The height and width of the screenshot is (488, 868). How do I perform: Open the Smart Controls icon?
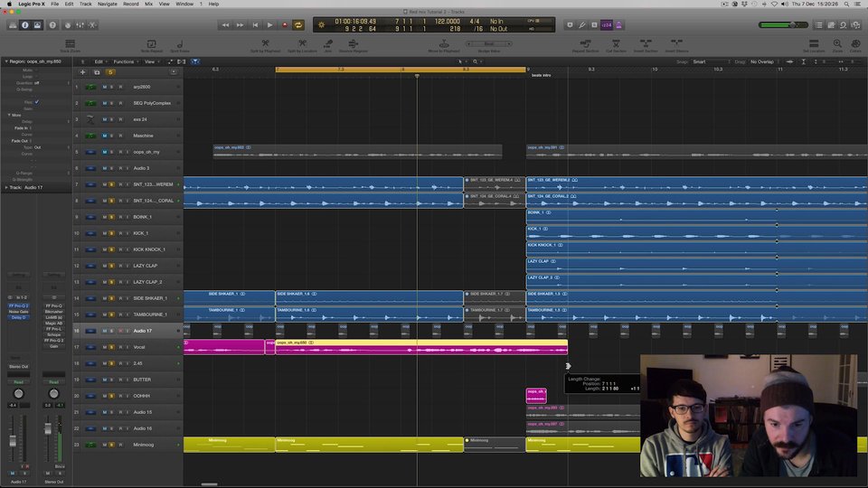(x=68, y=25)
